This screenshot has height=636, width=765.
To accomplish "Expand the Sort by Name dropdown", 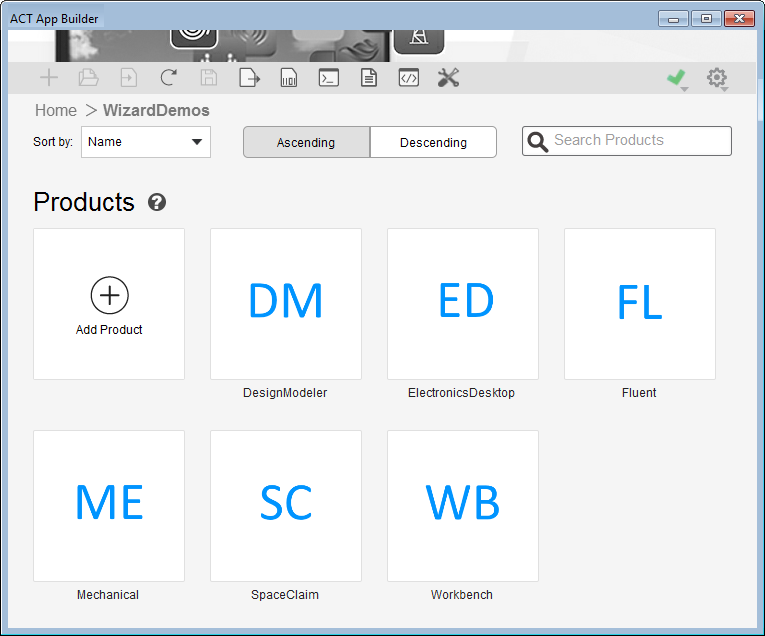I will [x=146, y=142].
